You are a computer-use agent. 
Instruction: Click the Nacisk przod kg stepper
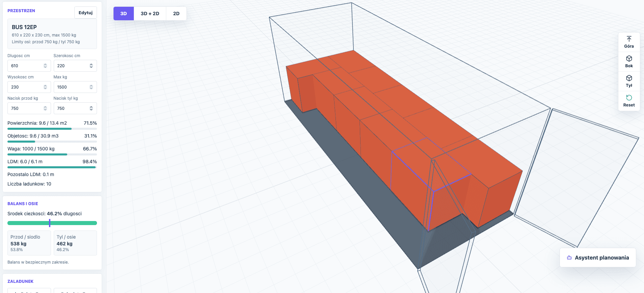[x=45, y=108]
